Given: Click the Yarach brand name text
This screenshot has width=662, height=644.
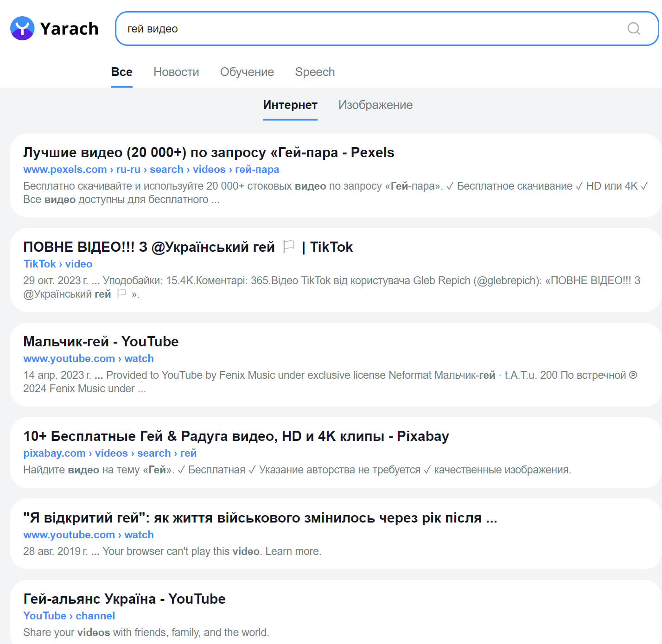Looking at the screenshot, I should click(x=69, y=29).
